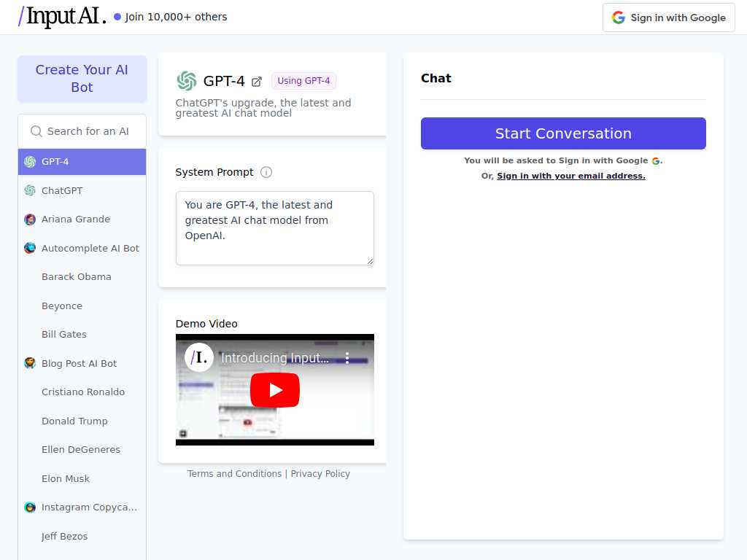The width and height of the screenshot is (747, 560).
Task: Select Beyonce bot
Action: point(82,306)
